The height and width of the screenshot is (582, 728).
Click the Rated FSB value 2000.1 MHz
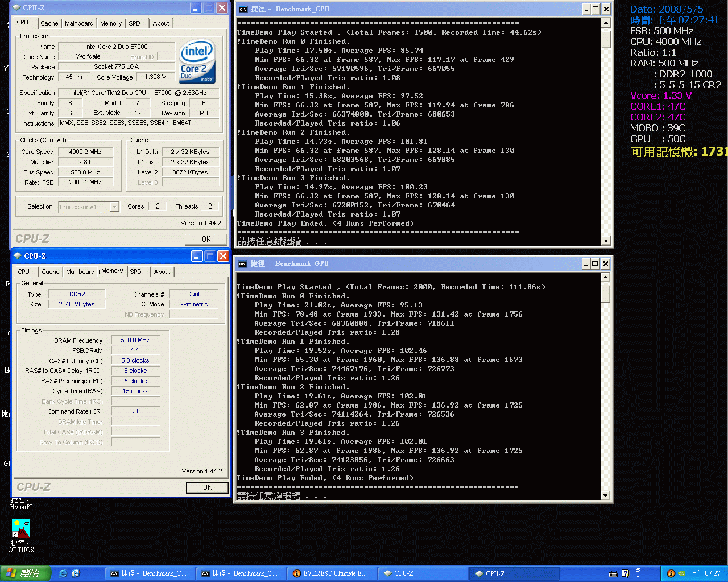point(85,182)
